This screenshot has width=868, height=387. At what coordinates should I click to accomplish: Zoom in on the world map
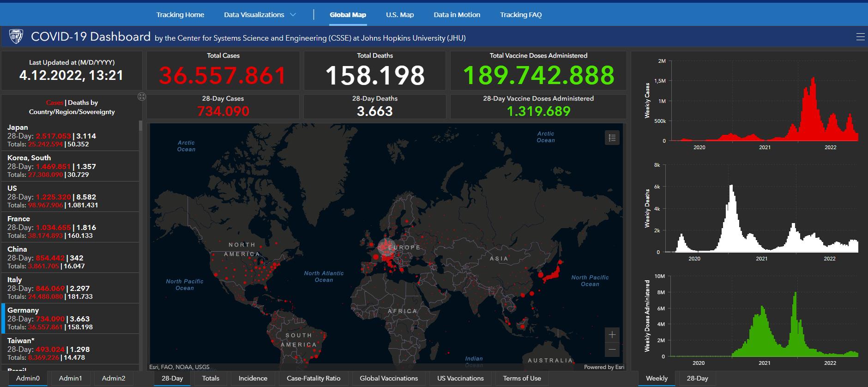(x=612, y=335)
